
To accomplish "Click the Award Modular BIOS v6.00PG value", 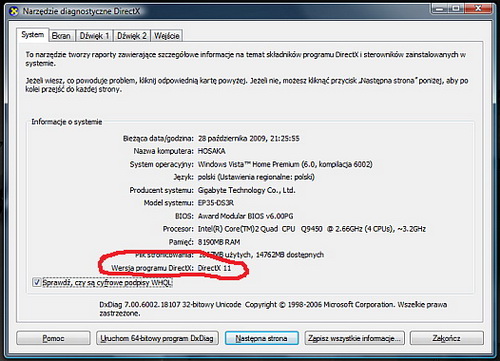I will (246, 216).
